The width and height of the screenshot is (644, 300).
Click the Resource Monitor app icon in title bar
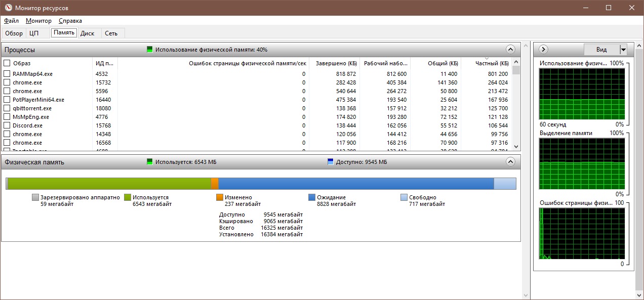(8, 8)
